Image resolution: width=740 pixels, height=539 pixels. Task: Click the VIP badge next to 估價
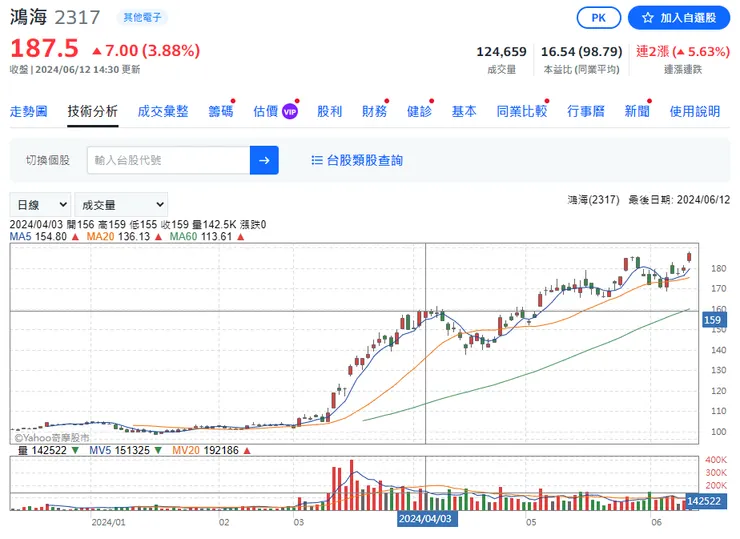[x=290, y=112]
